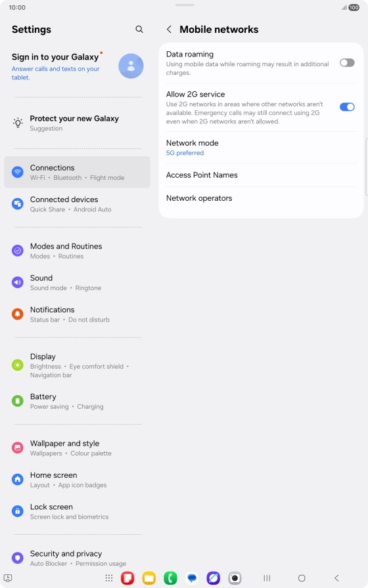The width and height of the screenshot is (368, 588).
Task: Go back from Mobile networks
Action: (170, 30)
